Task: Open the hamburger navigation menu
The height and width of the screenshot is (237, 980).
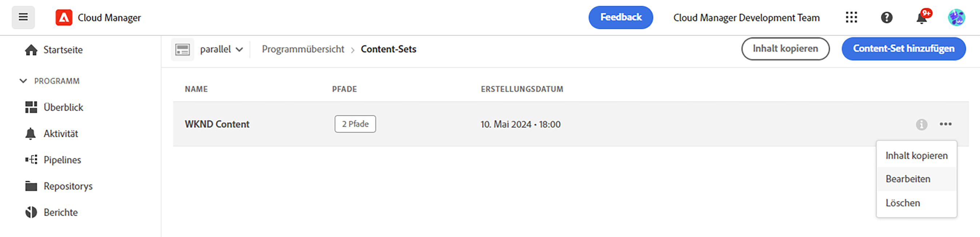Action: pos(23,17)
